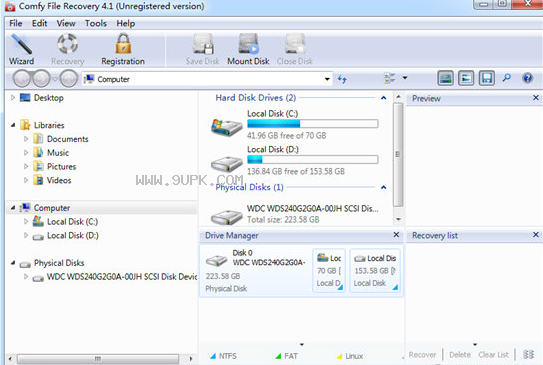Click Local Disk (D:) drive icon in list

[227, 164]
